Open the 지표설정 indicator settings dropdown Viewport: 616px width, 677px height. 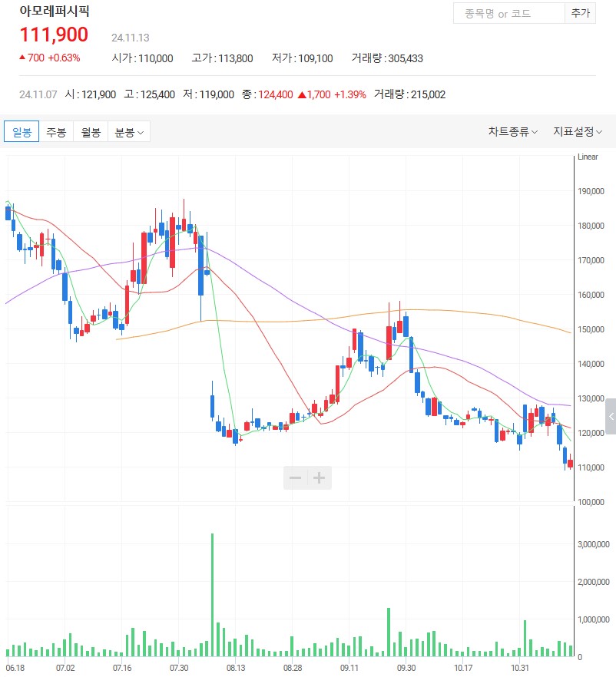click(578, 131)
